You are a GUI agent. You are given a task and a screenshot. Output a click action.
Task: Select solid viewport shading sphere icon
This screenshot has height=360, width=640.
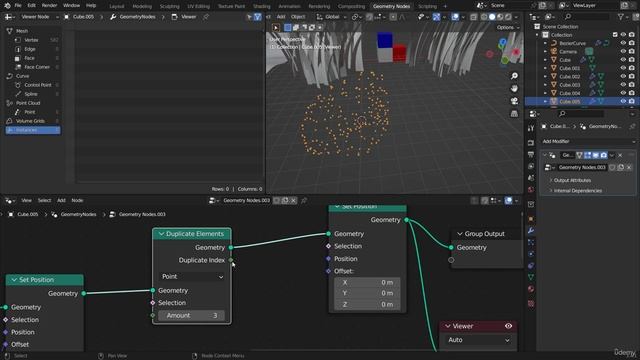click(x=492, y=17)
